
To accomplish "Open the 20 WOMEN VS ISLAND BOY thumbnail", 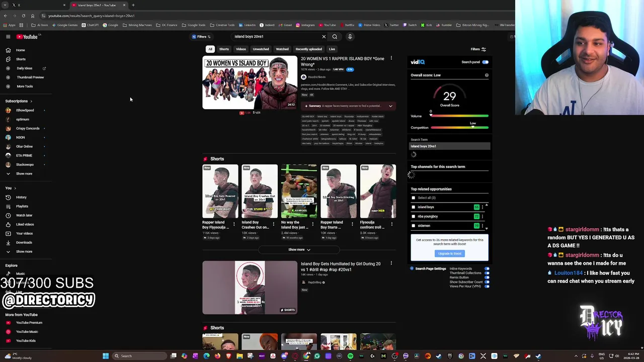I will point(250,82).
